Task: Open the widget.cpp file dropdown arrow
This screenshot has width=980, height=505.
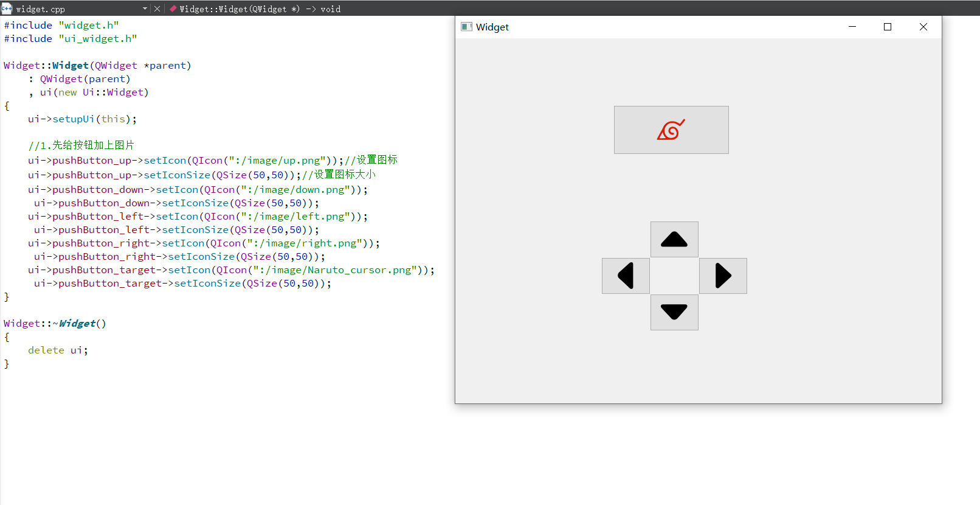Action: point(145,9)
